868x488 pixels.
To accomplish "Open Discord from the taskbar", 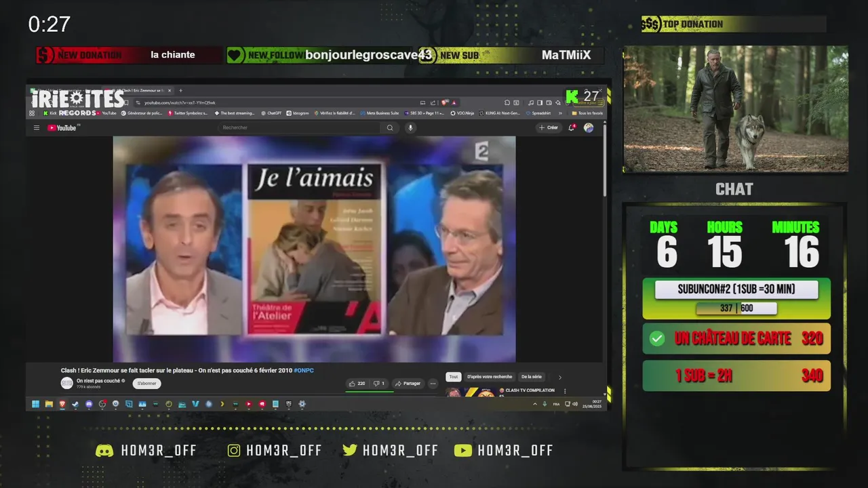I will coord(89,404).
